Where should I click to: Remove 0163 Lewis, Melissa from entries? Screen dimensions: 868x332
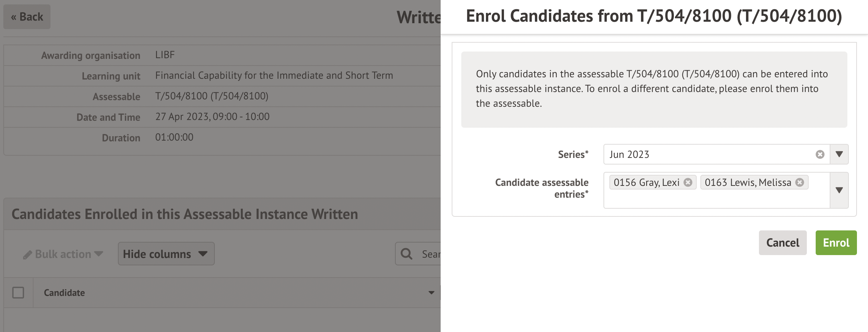click(x=799, y=183)
